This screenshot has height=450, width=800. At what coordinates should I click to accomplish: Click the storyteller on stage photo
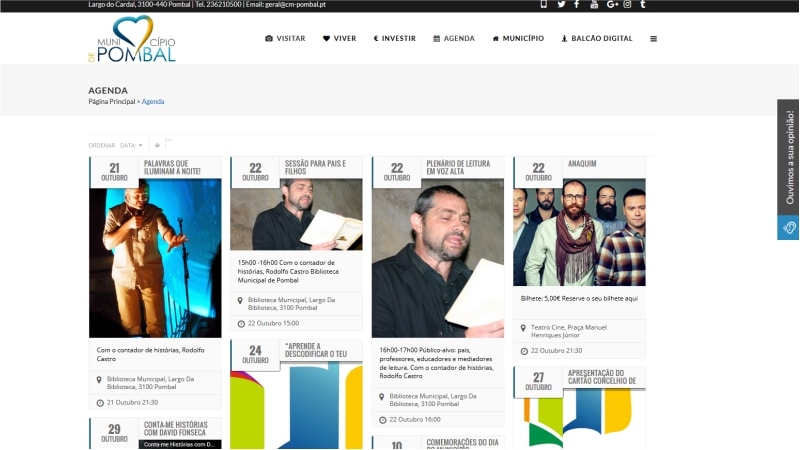pos(155,258)
